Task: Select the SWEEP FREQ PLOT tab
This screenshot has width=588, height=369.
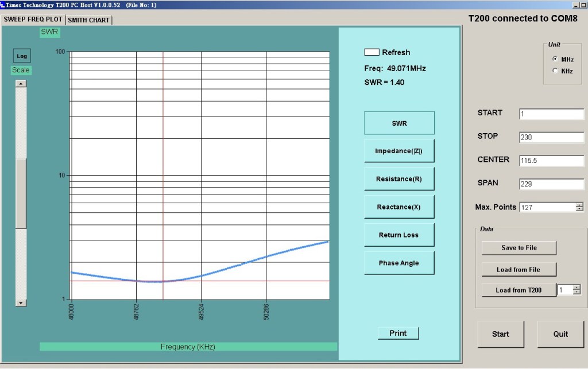Action: 33,19
